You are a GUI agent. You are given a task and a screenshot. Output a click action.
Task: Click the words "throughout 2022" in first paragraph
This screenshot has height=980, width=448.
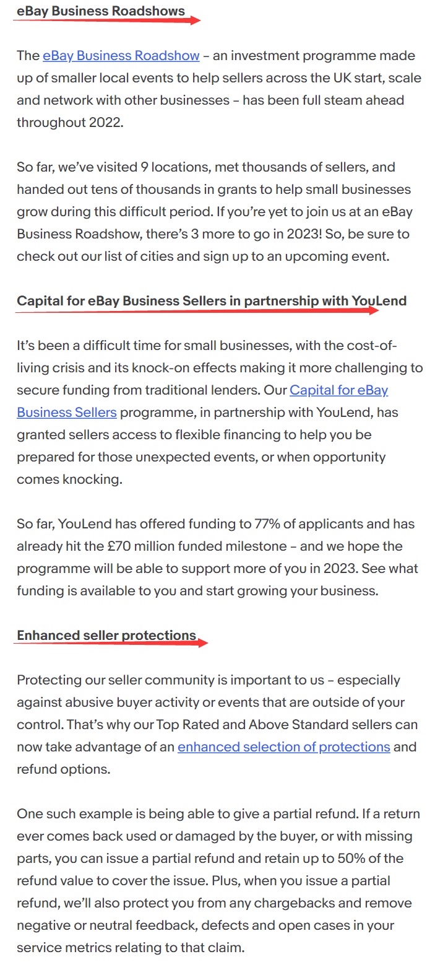(69, 123)
